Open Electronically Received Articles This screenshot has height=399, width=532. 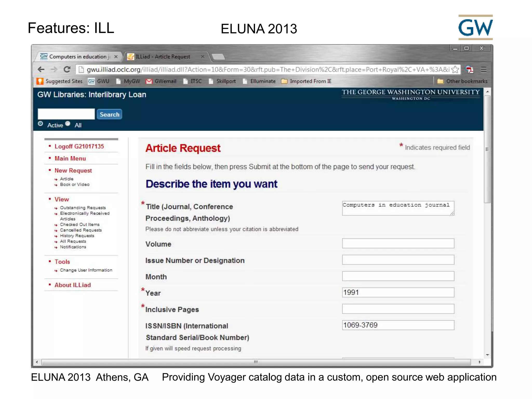[85, 216]
